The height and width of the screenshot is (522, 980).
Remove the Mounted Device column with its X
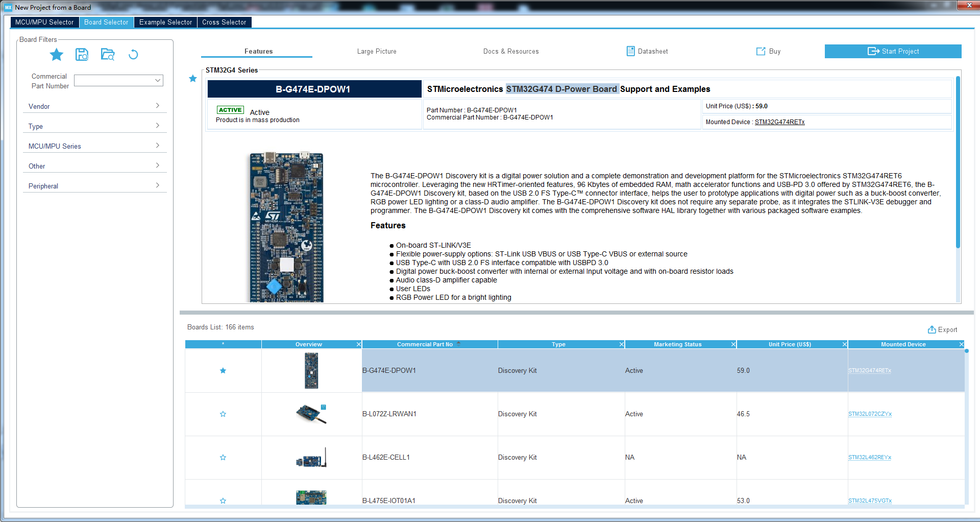click(x=962, y=344)
